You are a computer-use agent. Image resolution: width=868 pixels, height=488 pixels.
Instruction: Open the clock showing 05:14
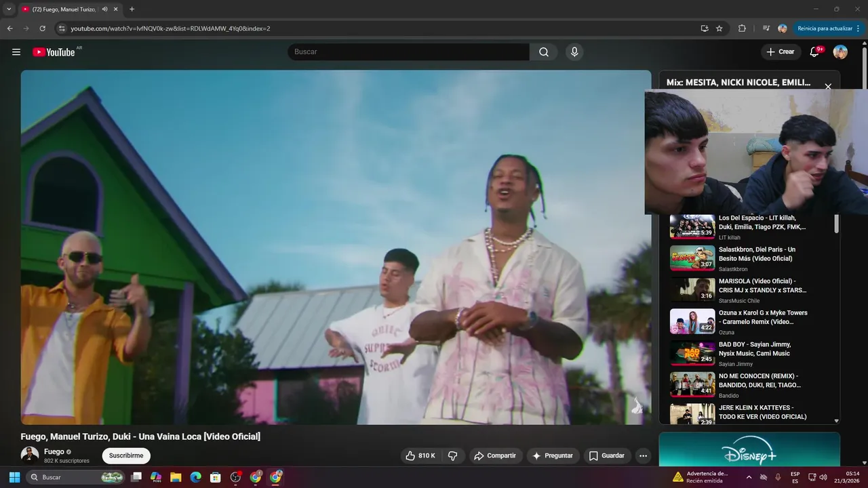[847, 477]
